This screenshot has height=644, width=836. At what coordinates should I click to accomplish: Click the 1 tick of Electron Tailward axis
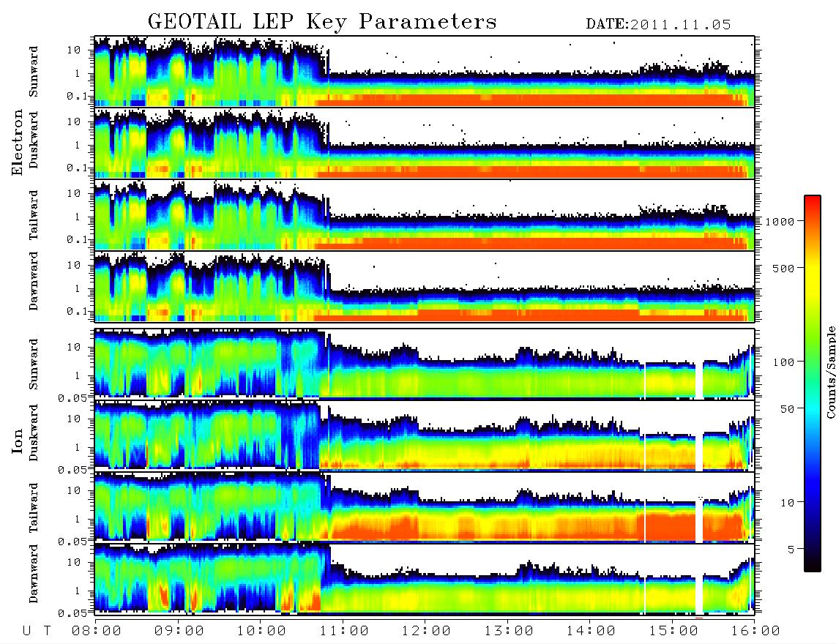[x=77, y=217]
